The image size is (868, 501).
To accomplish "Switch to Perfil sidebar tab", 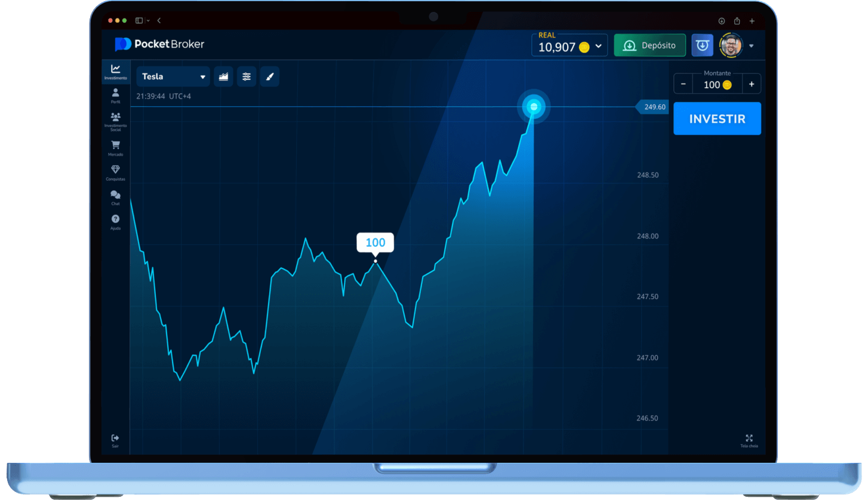I will click(115, 95).
